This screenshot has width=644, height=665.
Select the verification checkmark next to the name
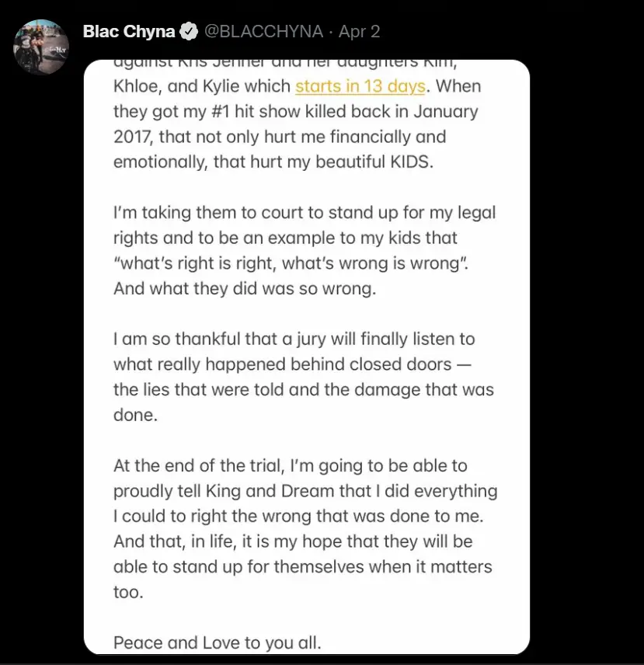[x=186, y=31]
